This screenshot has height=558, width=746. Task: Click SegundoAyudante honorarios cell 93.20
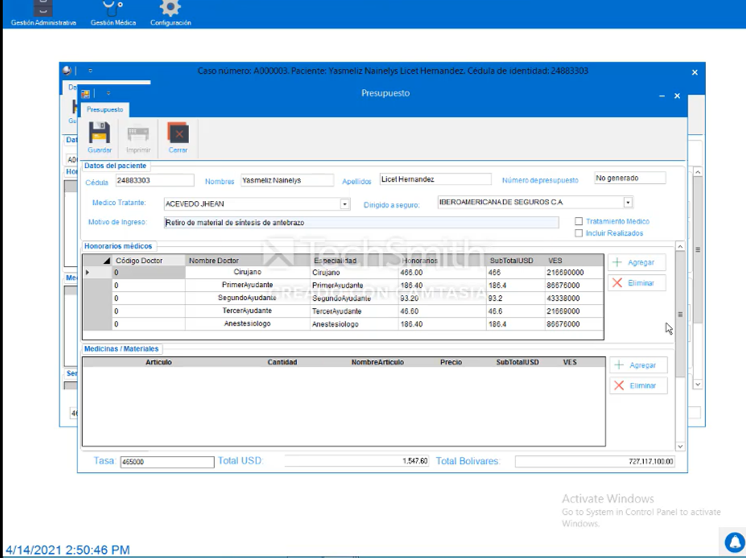(442, 298)
